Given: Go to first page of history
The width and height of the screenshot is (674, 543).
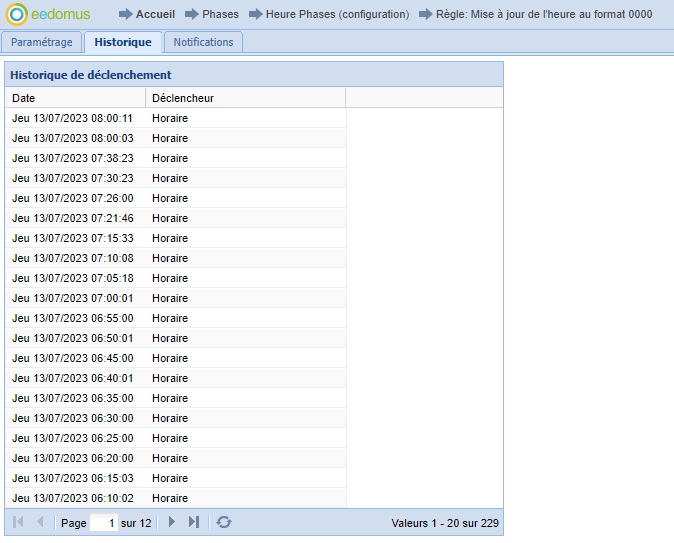Looking at the screenshot, I should point(18,522).
